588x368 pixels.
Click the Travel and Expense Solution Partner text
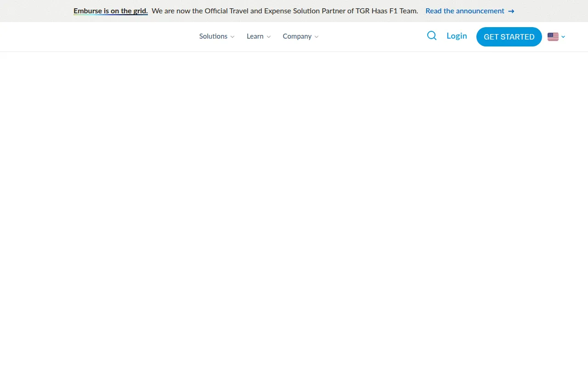295,11
